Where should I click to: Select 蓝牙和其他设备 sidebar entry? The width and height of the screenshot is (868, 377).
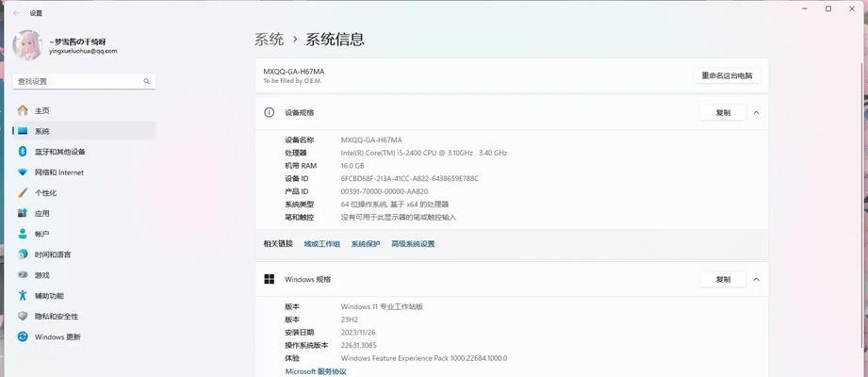click(x=84, y=152)
